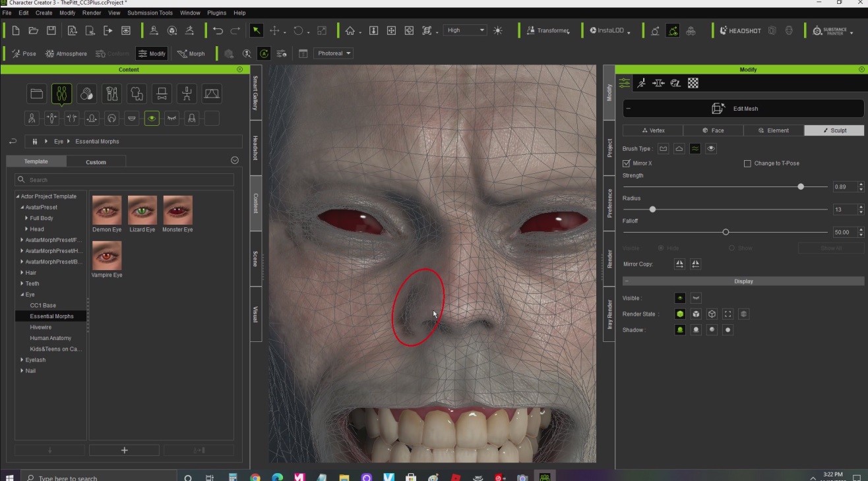
Task: Open the content options circle chevron
Action: pyautogui.click(x=235, y=160)
